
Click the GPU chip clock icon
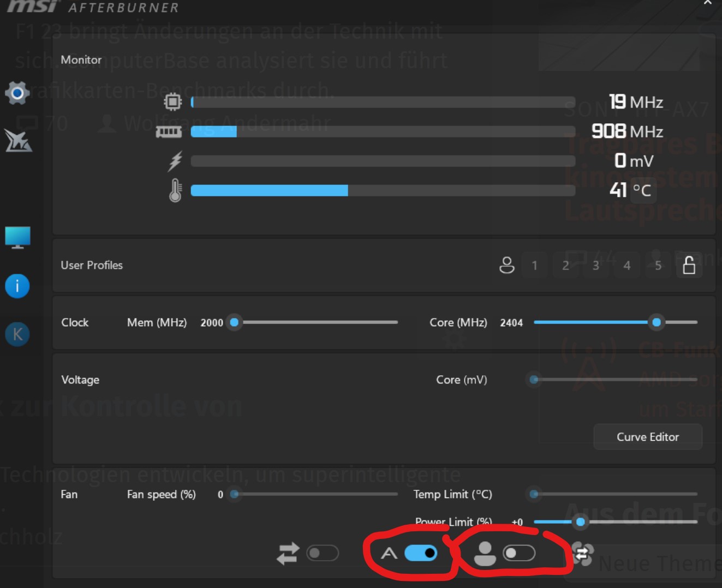172,101
